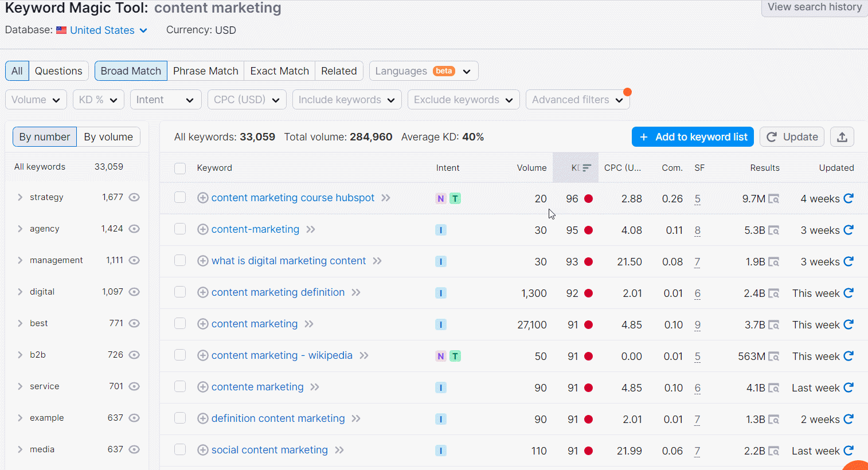Open the Intent filter dropdown

click(x=166, y=100)
